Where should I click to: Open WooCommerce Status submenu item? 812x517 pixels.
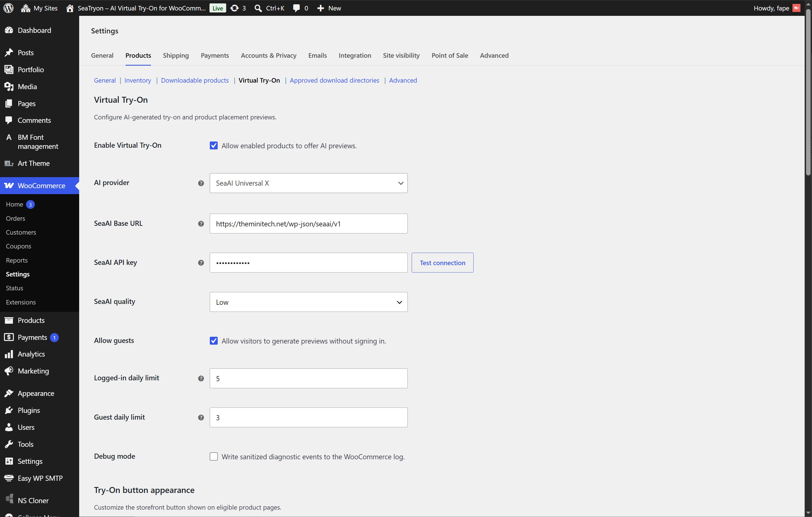(x=14, y=288)
